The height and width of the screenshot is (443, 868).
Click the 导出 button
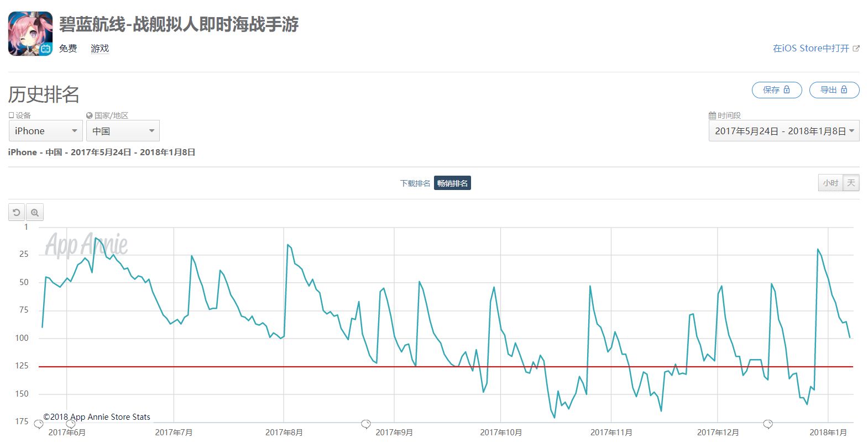coord(834,90)
